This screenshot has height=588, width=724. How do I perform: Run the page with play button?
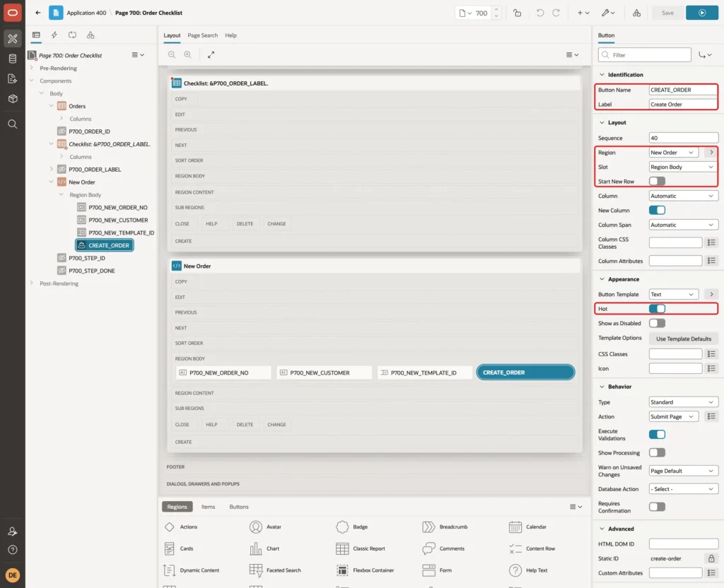point(702,13)
